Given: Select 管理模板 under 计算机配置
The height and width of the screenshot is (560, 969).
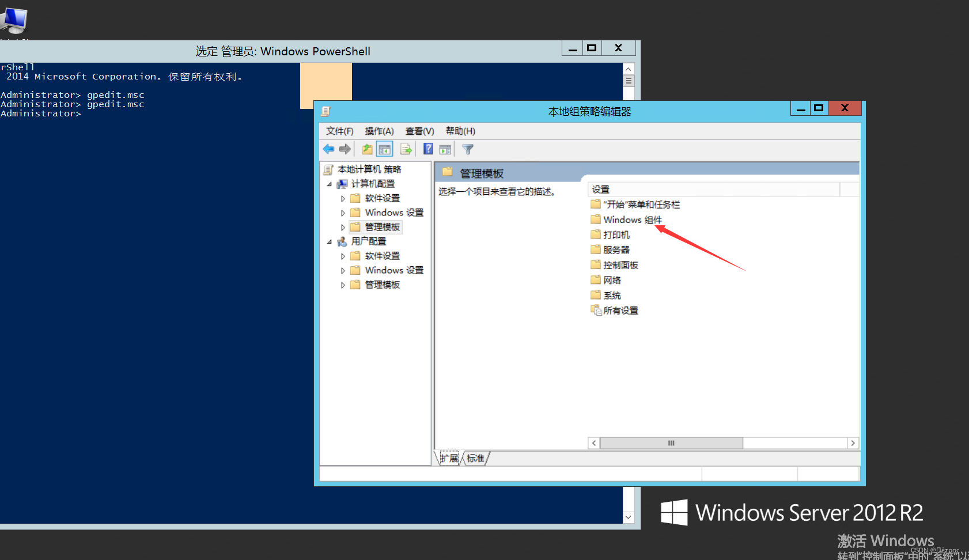Looking at the screenshot, I should pos(382,227).
